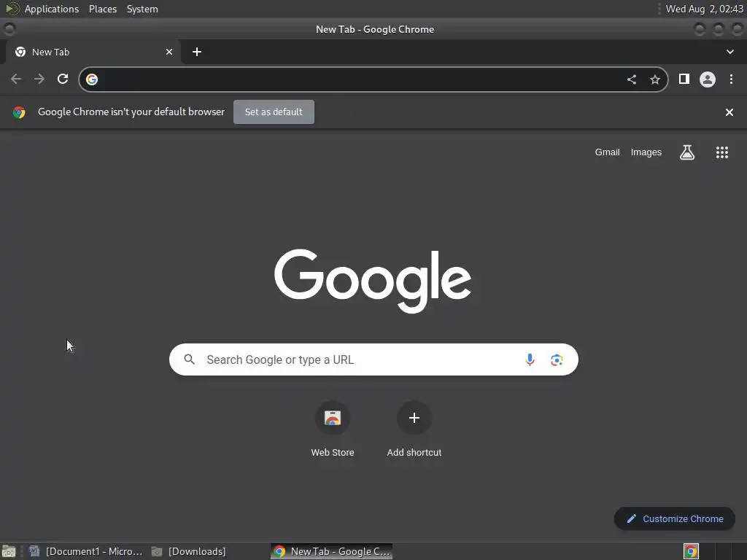Click the Google icon in address bar

[x=92, y=79]
